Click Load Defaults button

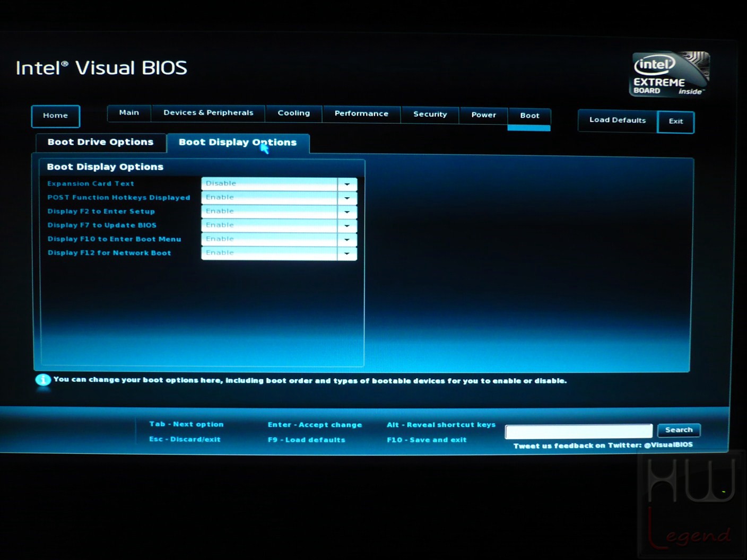[x=618, y=120]
